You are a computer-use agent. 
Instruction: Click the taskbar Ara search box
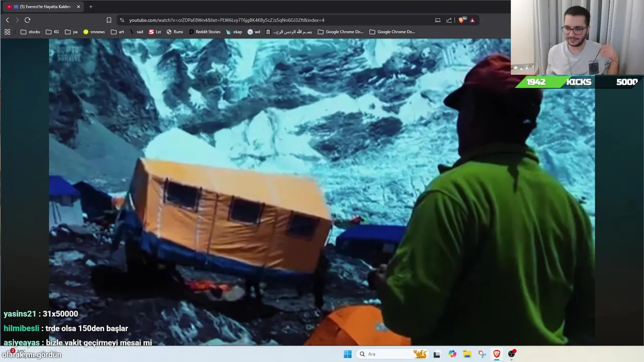[x=392, y=354]
